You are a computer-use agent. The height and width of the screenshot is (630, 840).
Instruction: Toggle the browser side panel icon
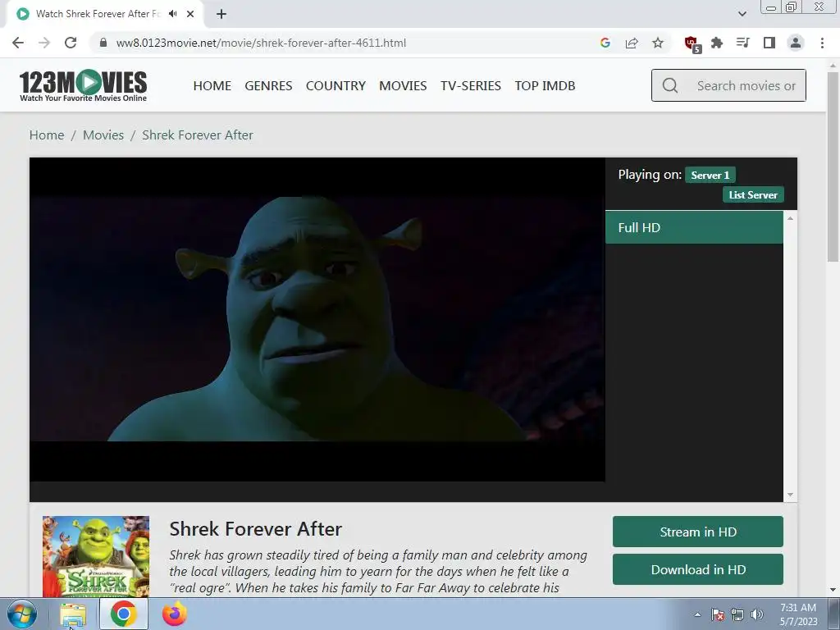769,43
